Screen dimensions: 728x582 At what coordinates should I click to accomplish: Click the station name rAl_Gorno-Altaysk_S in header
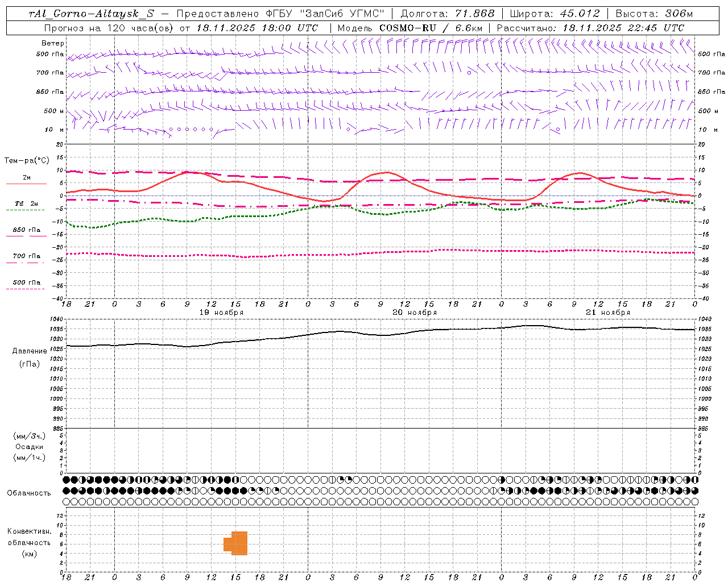tap(91, 14)
